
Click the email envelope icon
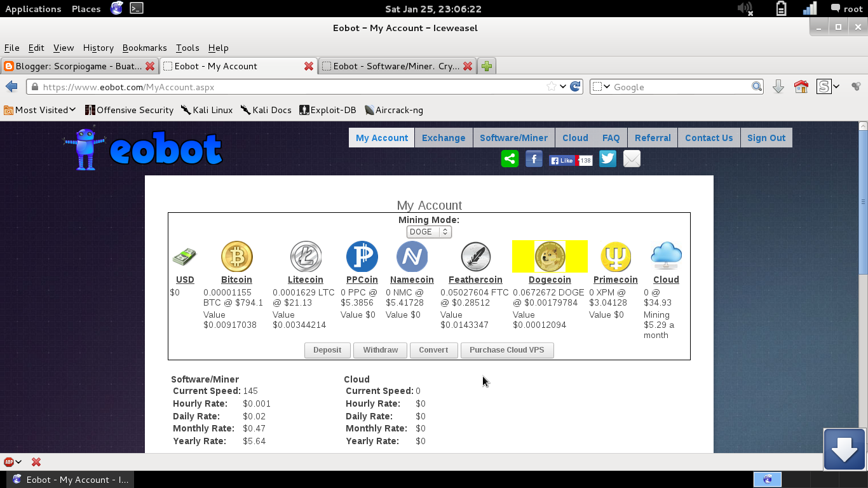coord(632,159)
